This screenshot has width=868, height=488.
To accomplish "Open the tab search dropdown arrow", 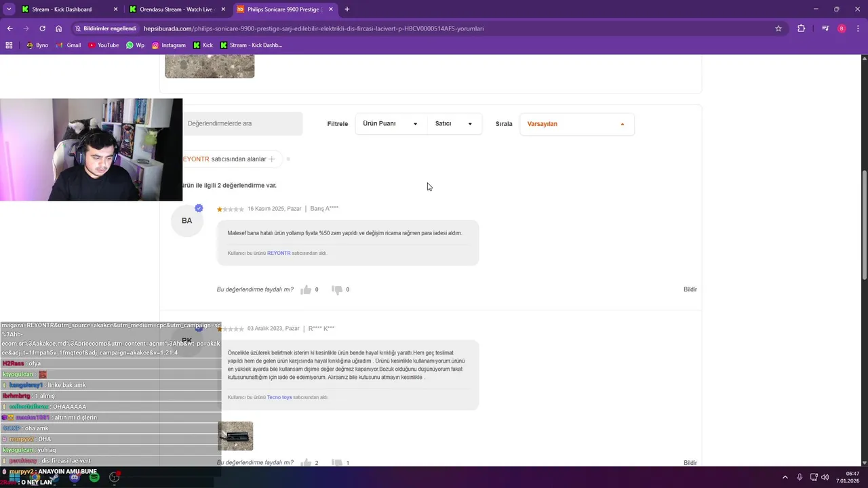I will pos(9,9).
